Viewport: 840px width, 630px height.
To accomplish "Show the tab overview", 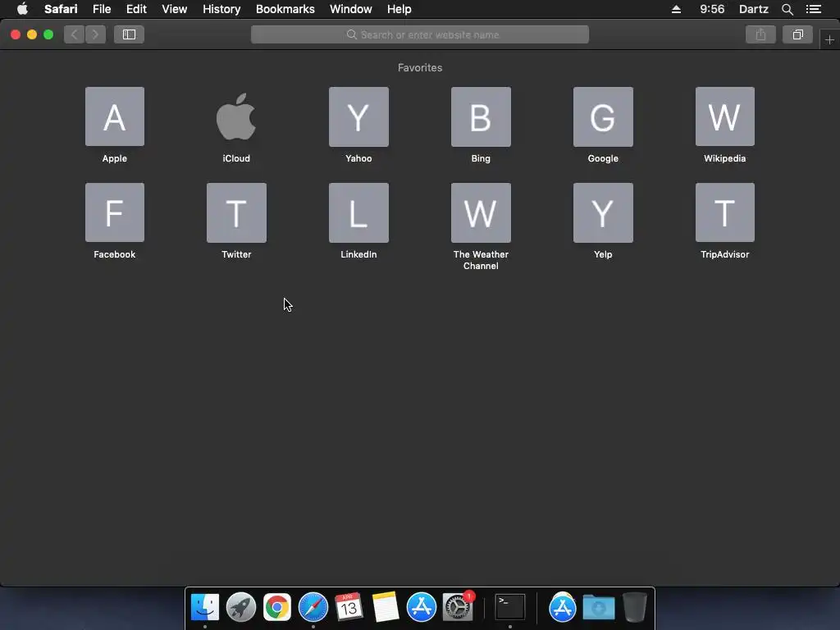I will click(x=797, y=34).
